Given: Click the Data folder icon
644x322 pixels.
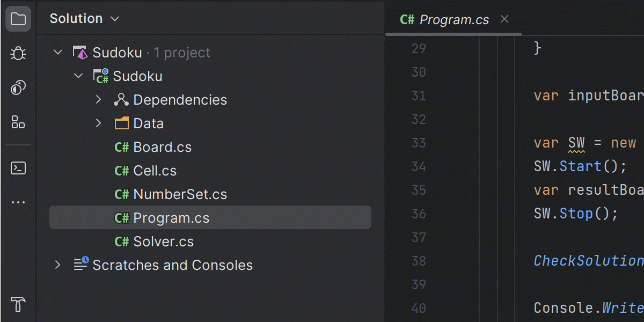Looking at the screenshot, I should tap(121, 123).
